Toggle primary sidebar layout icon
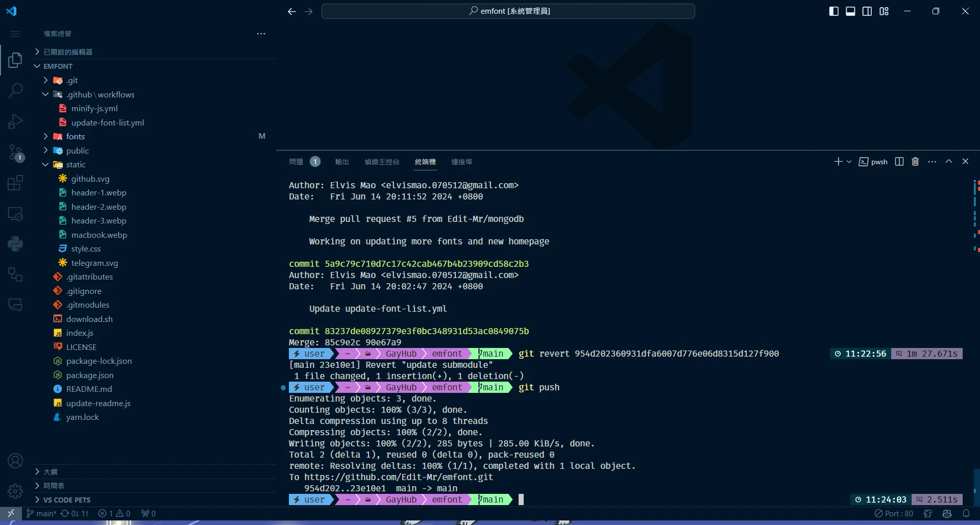The height and width of the screenshot is (525, 980). click(834, 11)
